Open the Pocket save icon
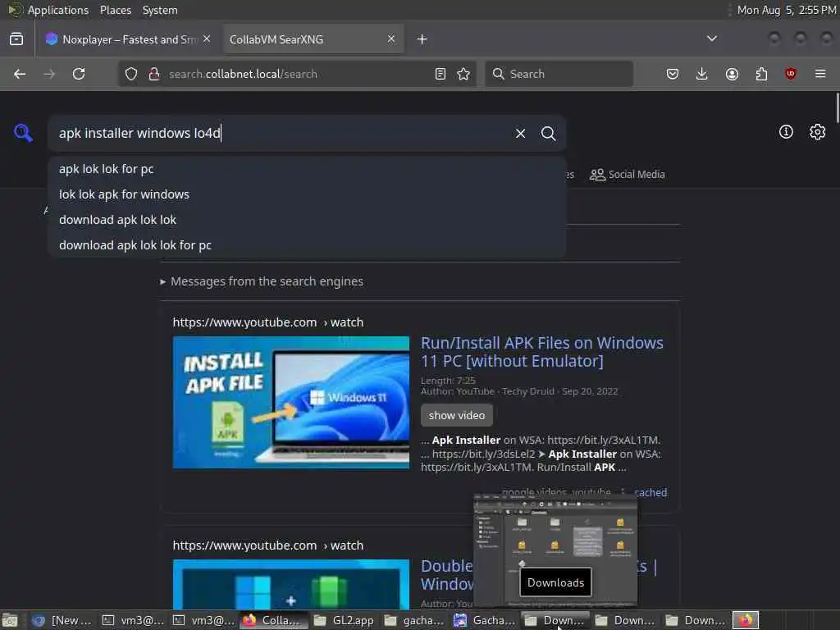The image size is (840, 630). tap(673, 74)
